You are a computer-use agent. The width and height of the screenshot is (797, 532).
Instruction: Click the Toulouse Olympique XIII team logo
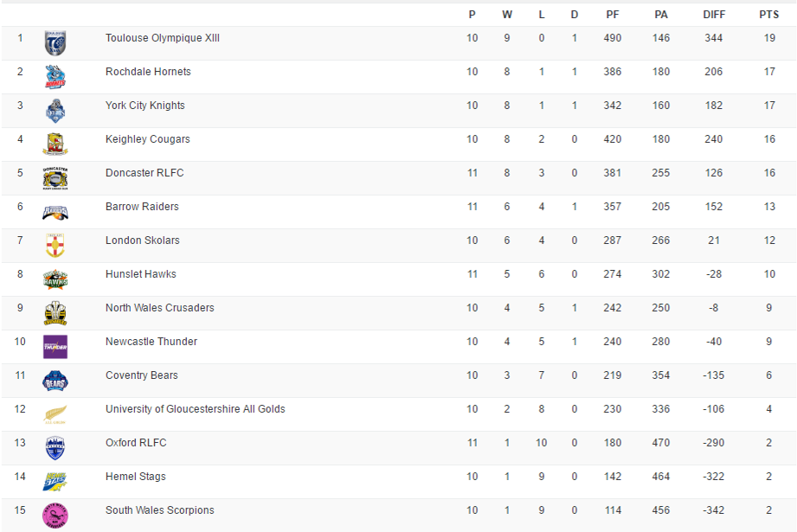pyautogui.click(x=55, y=43)
